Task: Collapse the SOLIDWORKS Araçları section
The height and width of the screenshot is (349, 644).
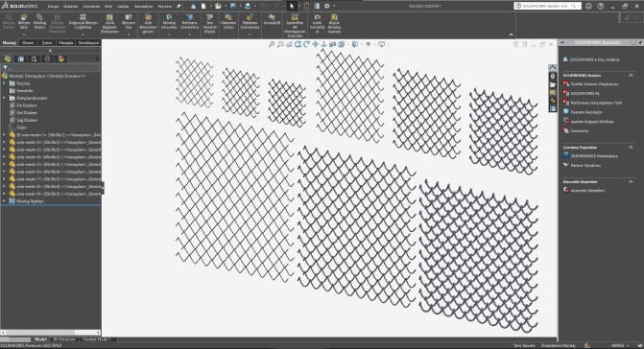Action: tap(631, 75)
